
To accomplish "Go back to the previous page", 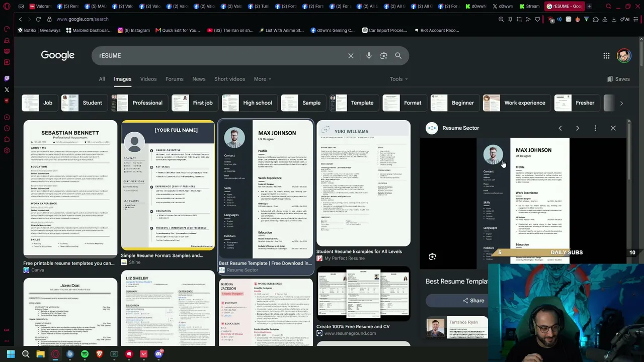I will click(21, 19).
